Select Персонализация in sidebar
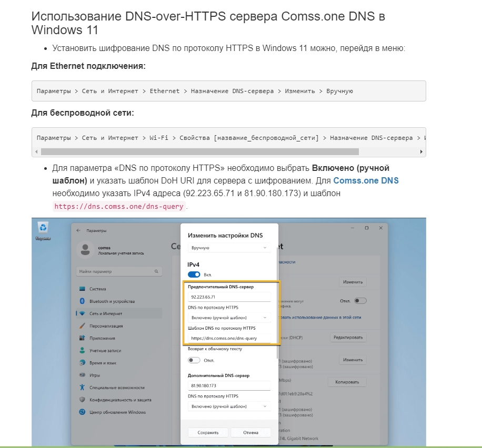 click(x=119, y=325)
